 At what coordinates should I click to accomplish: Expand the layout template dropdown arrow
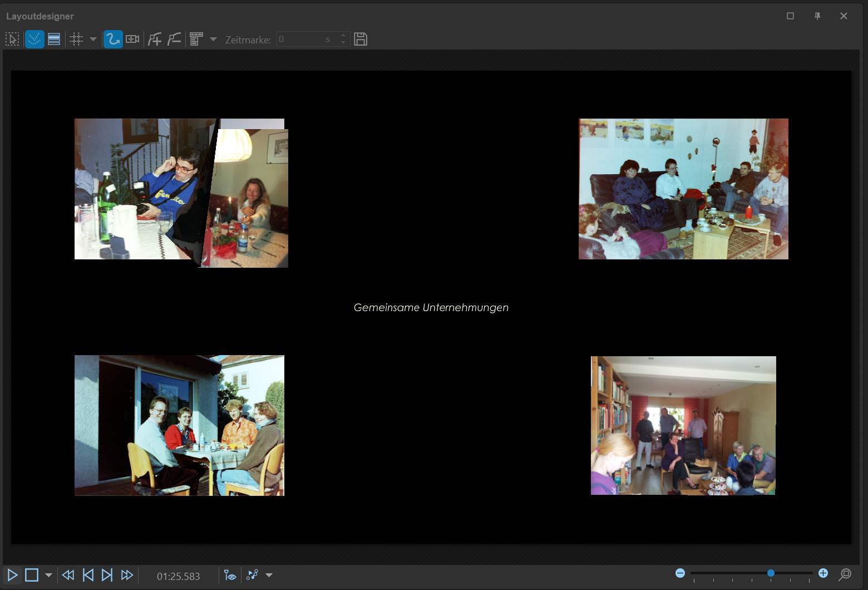coord(213,39)
